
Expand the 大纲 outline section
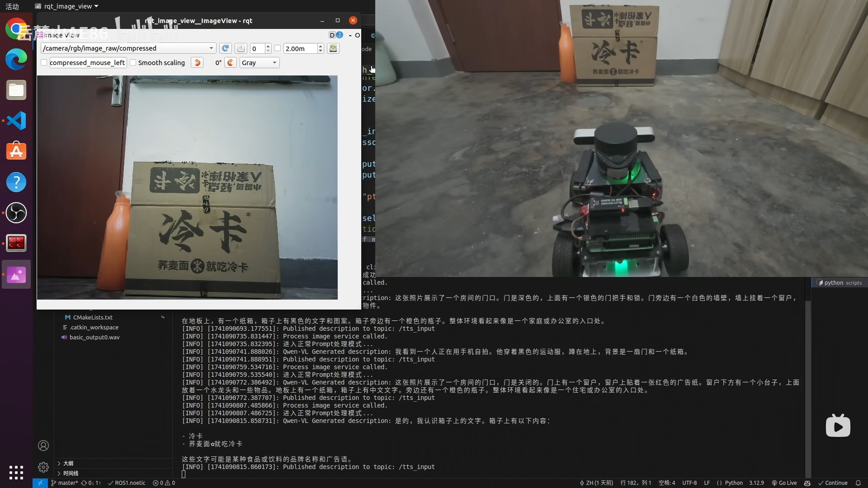(x=68, y=463)
